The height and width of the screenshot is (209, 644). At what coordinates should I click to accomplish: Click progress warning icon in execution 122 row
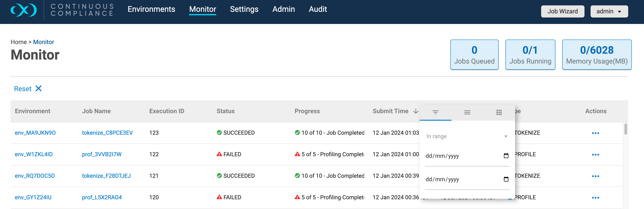click(297, 154)
